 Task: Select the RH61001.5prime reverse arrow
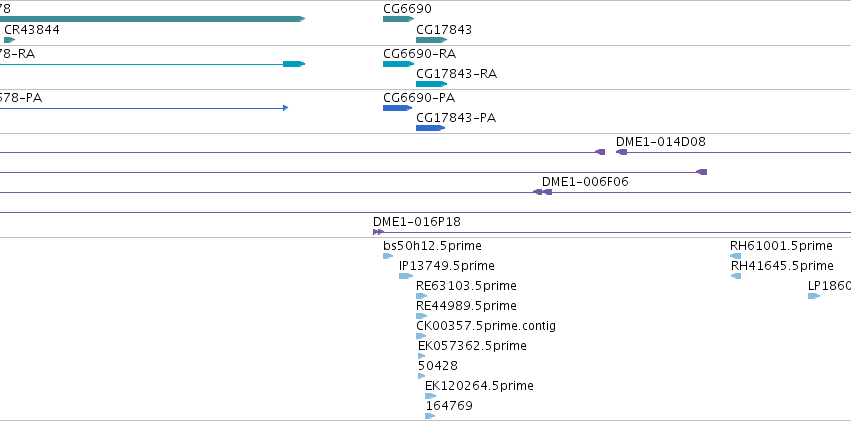tap(735, 256)
